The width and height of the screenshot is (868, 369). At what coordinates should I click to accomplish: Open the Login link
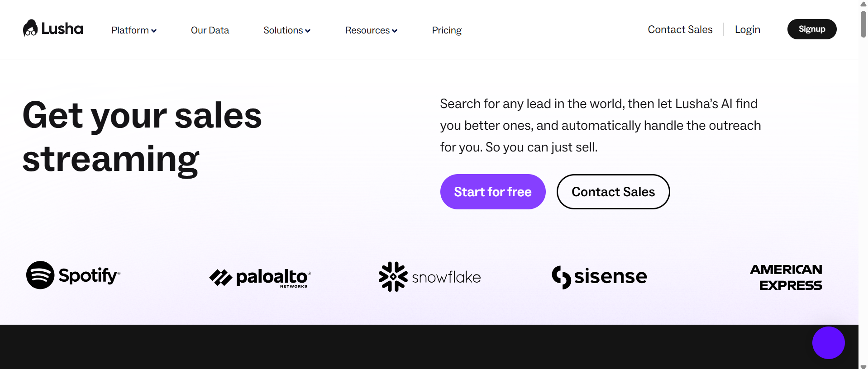pyautogui.click(x=748, y=29)
